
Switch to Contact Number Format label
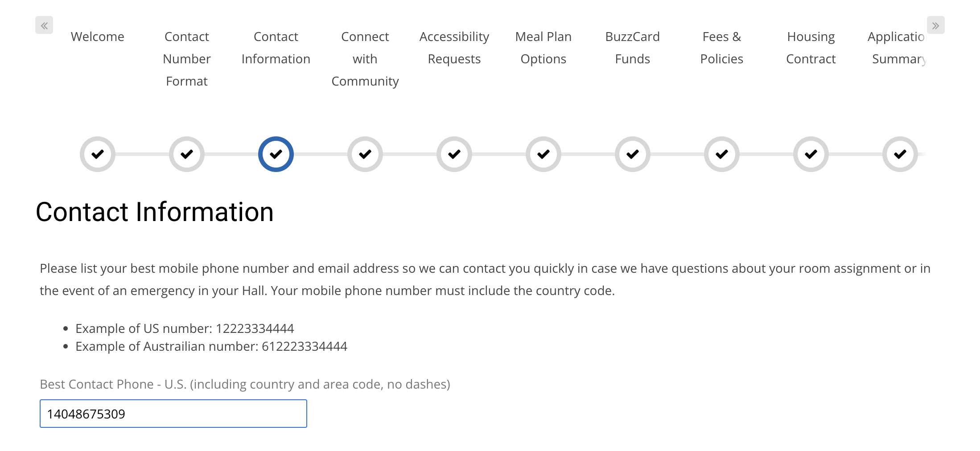[187, 59]
